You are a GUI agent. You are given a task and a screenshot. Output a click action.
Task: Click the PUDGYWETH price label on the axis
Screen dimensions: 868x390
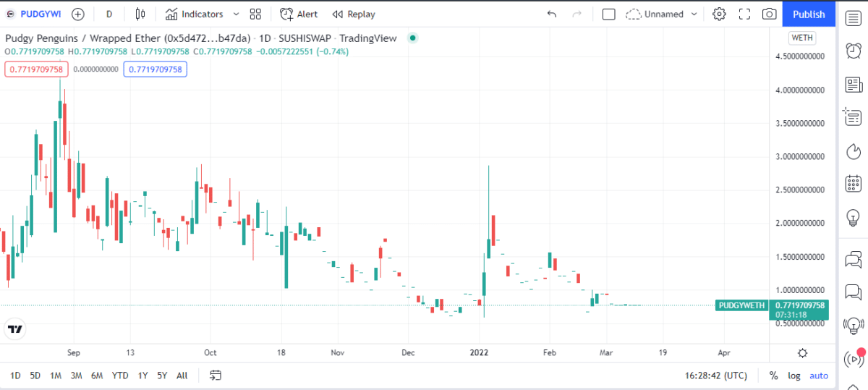(x=741, y=305)
